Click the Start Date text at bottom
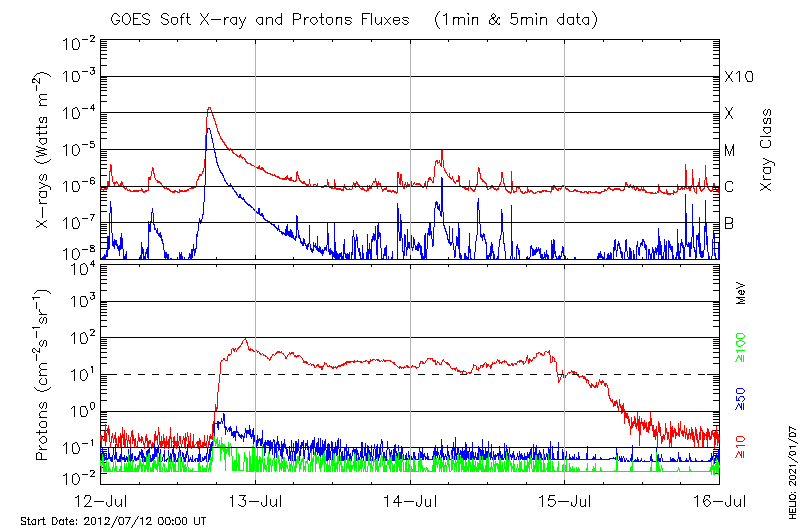The height and width of the screenshot is (530, 800). click(113, 521)
